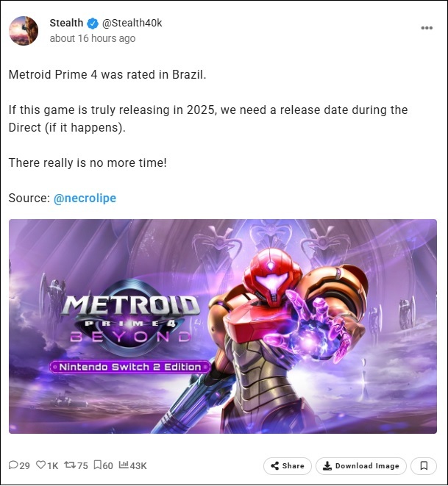Click the Share button

tap(287, 466)
